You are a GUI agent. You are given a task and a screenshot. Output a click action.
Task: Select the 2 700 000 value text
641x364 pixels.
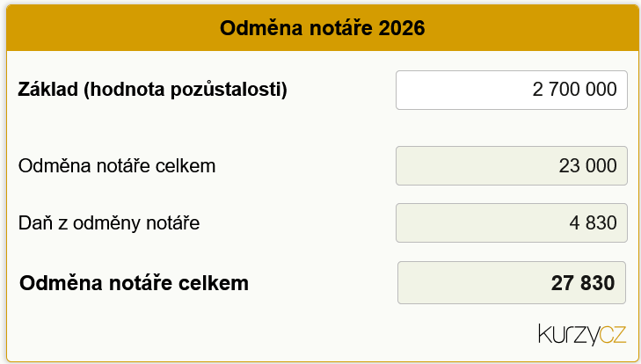pyautogui.click(x=574, y=90)
